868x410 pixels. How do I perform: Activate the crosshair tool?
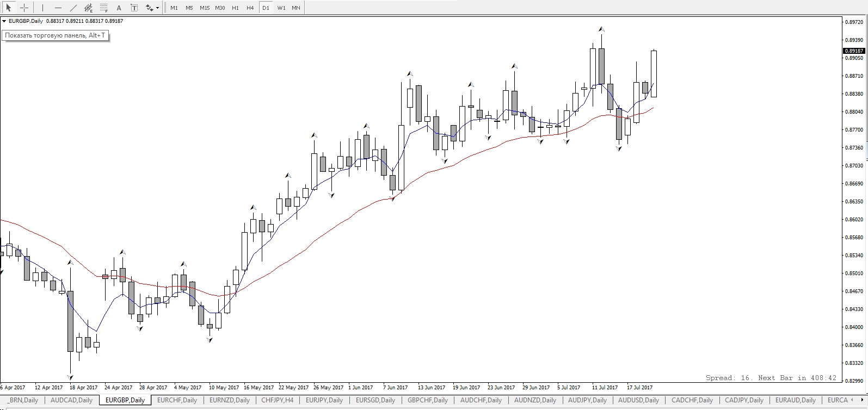click(x=24, y=8)
